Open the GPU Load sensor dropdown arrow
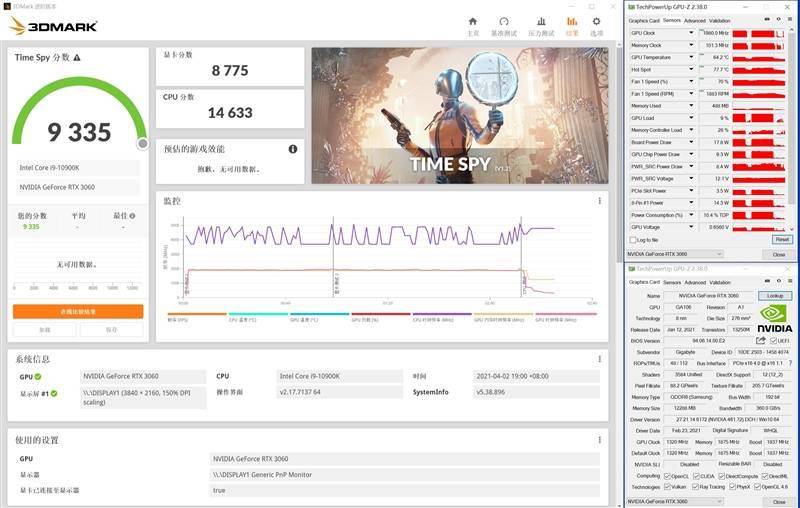Image resolution: width=800 pixels, height=508 pixels. [x=691, y=118]
